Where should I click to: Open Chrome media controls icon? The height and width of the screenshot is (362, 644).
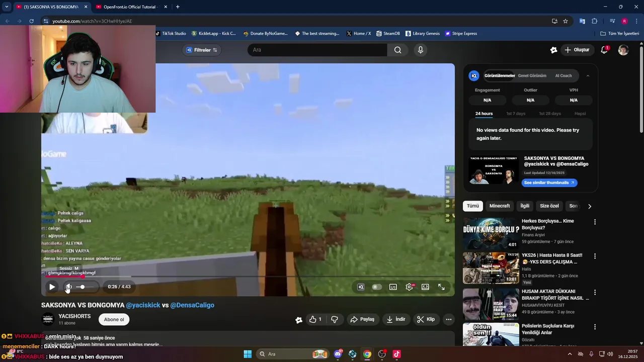612,21
